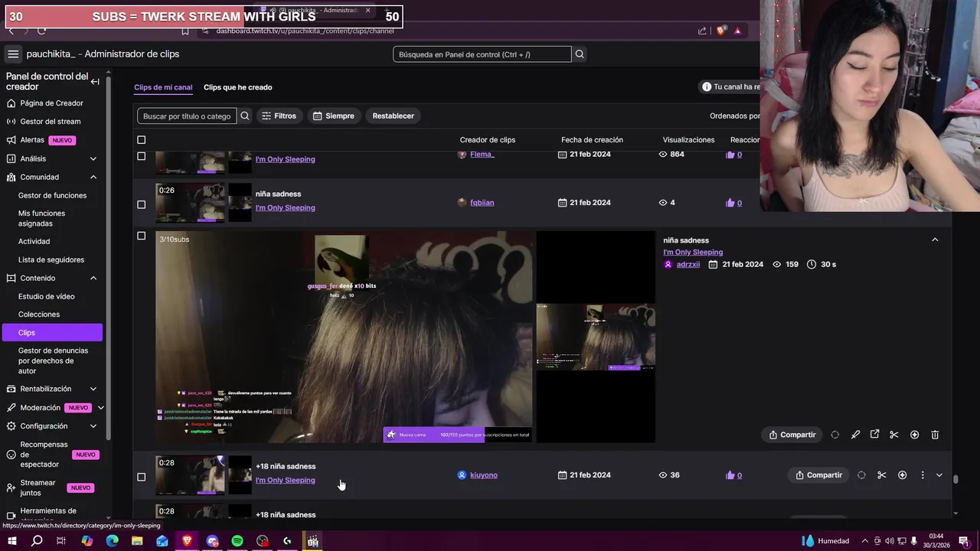Open Spotify from the taskbar
Image resolution: width=980 pixels, height=551 pixels.
point(237,541)
